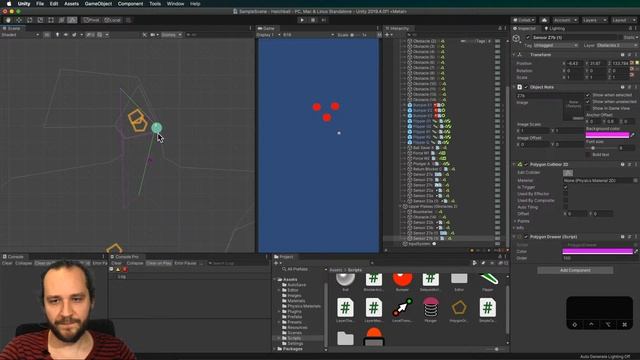Open the GameObject menu
640x360 pixels.
[98, 4]
